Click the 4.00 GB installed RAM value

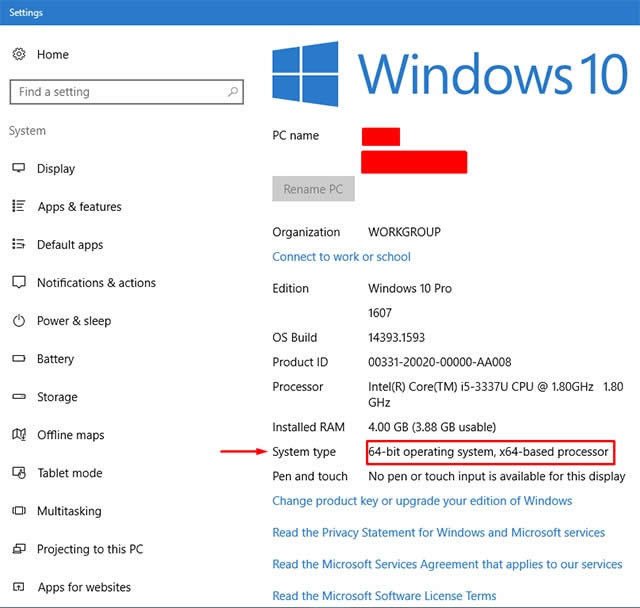pos(432,427)
